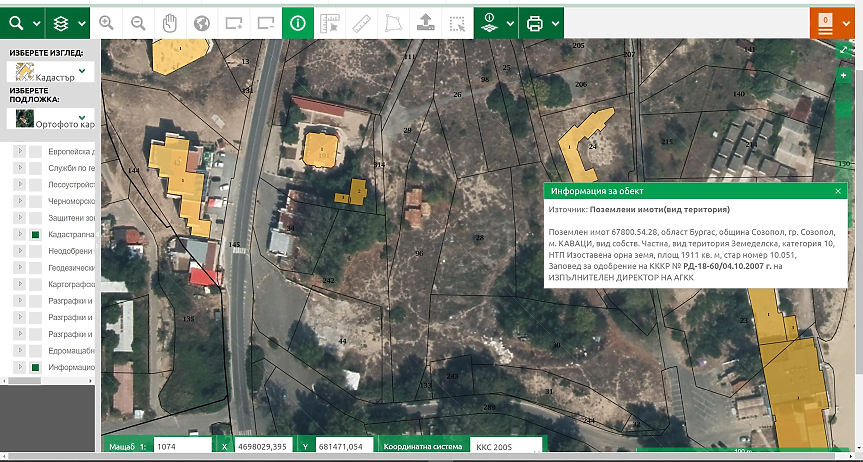863x462 pixels.
Task: Click the zoom in magnifier tool
Action: [106, 22]
